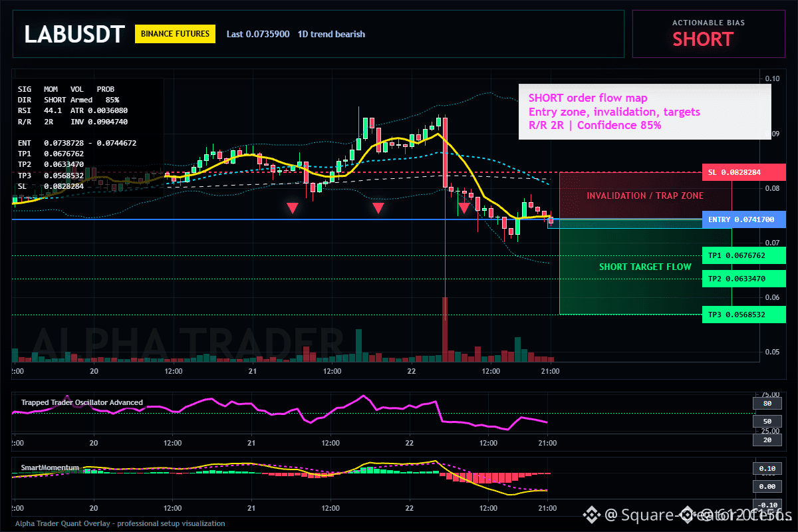This screenshot has width=798, height=532.
Task: Click TP1 0.0676762 in the stats panel
Action: (x=51, y=154)
